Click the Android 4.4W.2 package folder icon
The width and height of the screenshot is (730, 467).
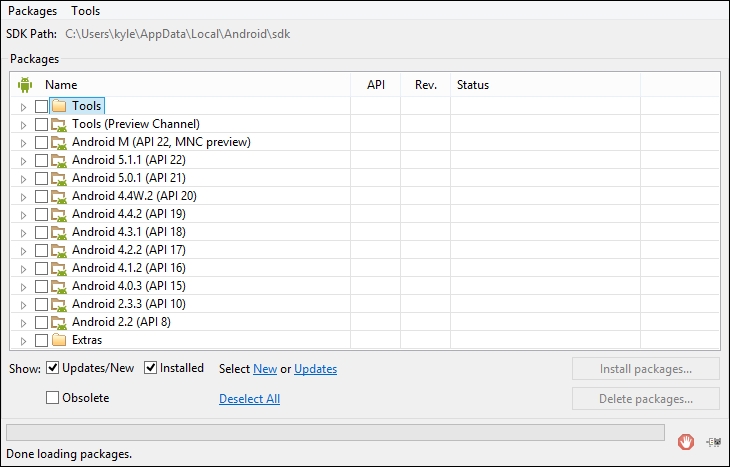coord(59,196)
